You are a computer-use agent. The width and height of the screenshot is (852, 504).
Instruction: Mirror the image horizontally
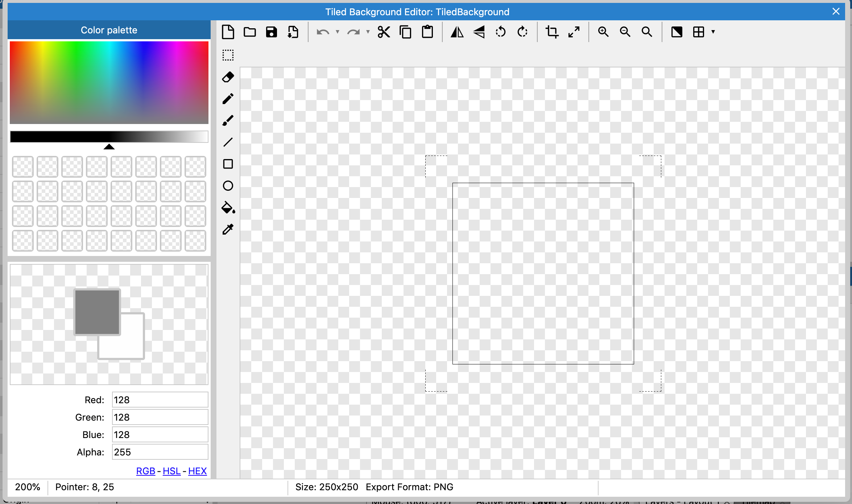coord(457,32)
